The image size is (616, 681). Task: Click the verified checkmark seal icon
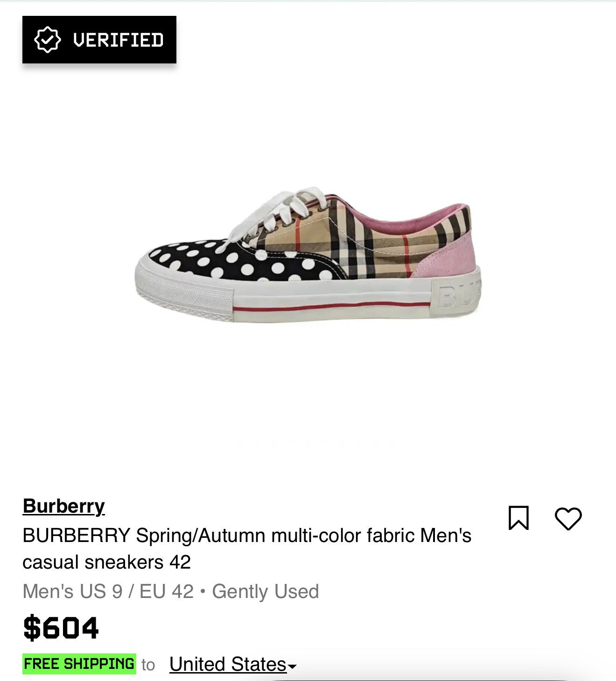point(48,40)
